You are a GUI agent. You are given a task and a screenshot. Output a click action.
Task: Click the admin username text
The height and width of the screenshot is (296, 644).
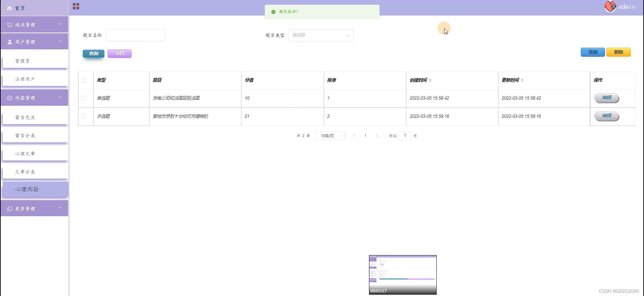(x=626, y=7)
